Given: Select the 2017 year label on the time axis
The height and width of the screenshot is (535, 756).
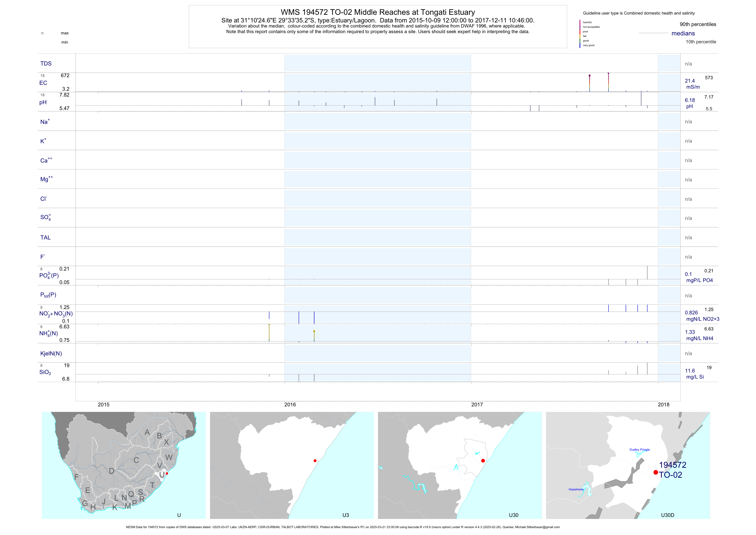Looking at the screenshot, I should pyautogui.click(x=477, y=405).
